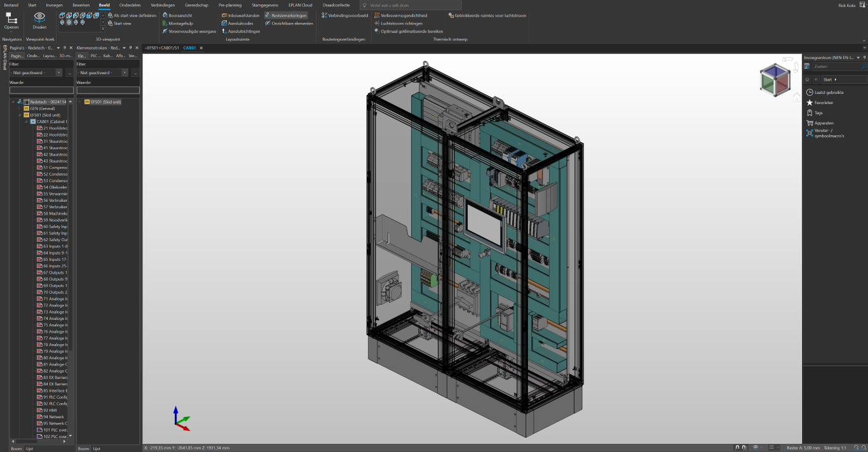Image resolution: width=868 pixels, height=452 pixels.
Task: Expand the 3D-viewpoint gallery dropdown
Action: (103, 29)
